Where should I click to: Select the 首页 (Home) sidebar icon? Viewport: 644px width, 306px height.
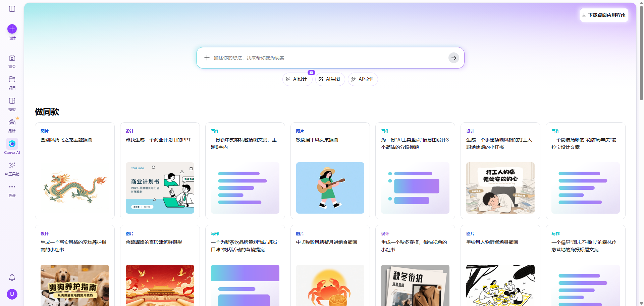pyautogui.click(x=12, y=58)
